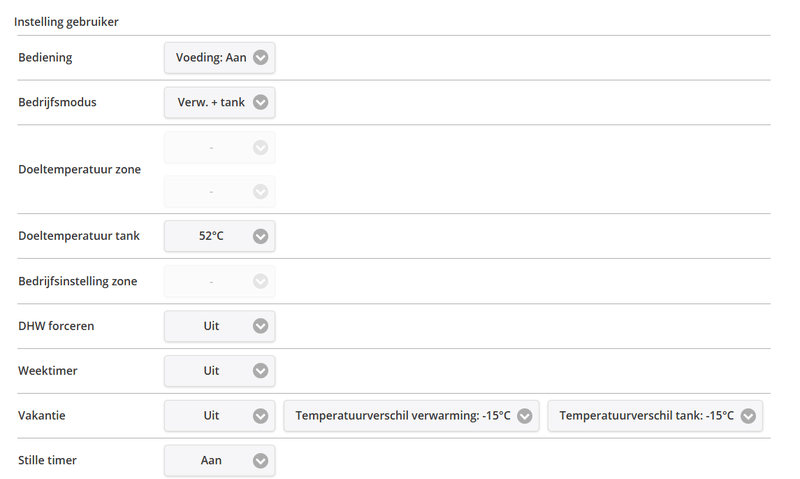This screenshot has width=800, height=479.
Task: Click the DHW forceren dropdown arrow icon
Action: (x=260, y=326)
